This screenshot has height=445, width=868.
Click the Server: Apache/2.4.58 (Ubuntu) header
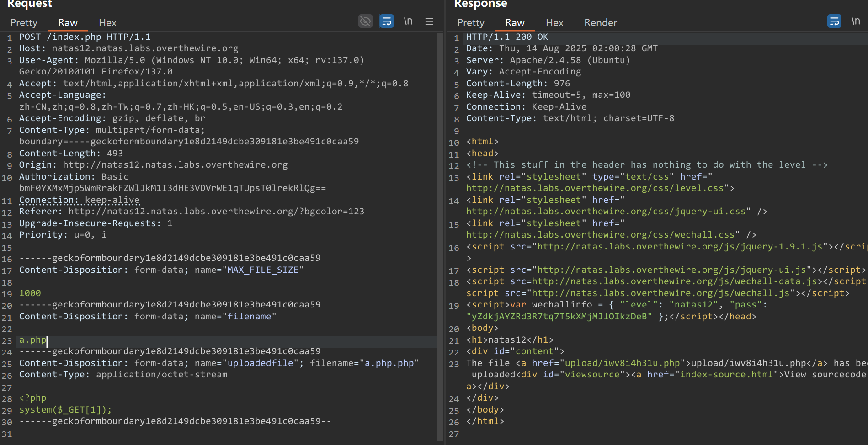[548, 60]
